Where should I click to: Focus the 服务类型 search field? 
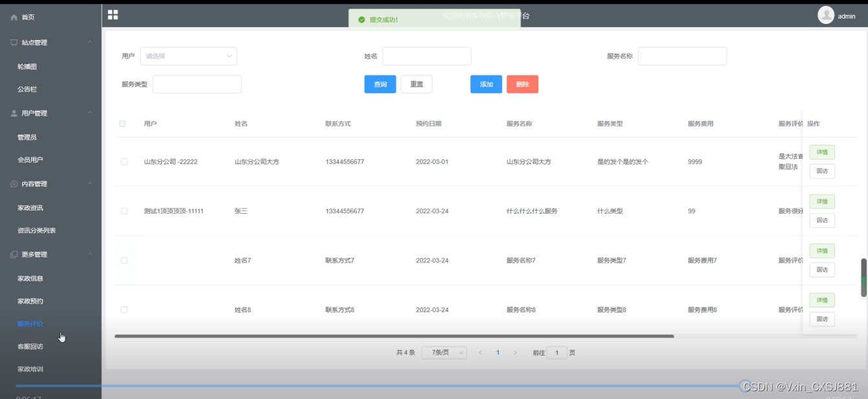click(x=197, y=84)
